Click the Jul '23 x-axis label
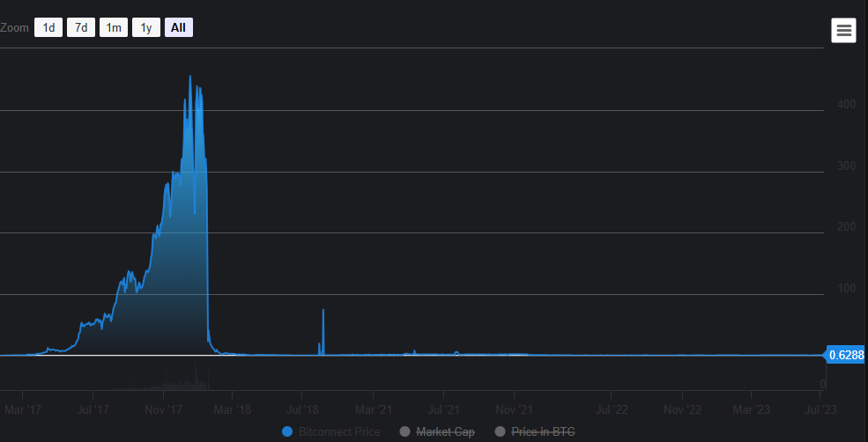This screenshot has width=868, height=442. coord(821,409)
